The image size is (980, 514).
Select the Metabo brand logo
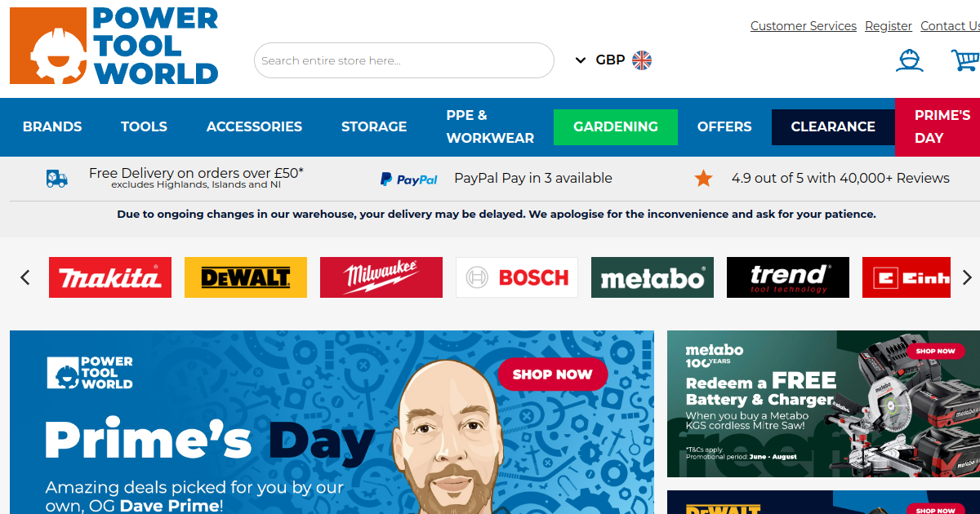[x=653, y=277]
